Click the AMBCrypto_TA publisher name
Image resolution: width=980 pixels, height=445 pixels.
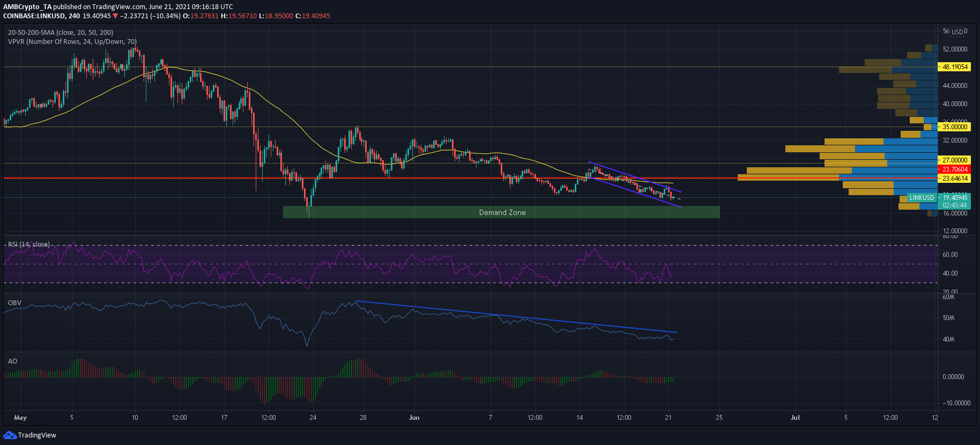tap(27, 7)
